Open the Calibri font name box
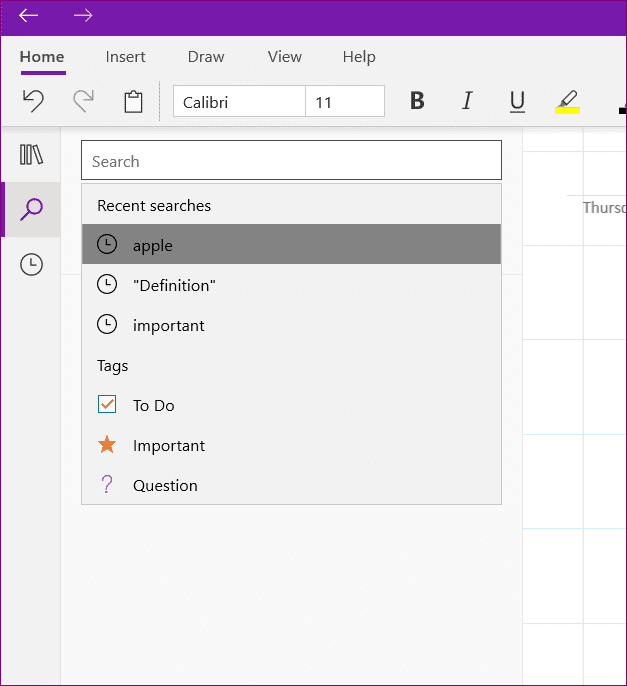 [x=239, y=102]
